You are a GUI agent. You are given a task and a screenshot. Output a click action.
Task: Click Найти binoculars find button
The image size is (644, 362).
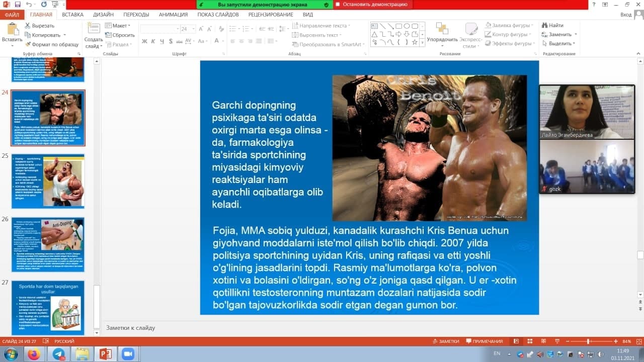pos(552,26)
